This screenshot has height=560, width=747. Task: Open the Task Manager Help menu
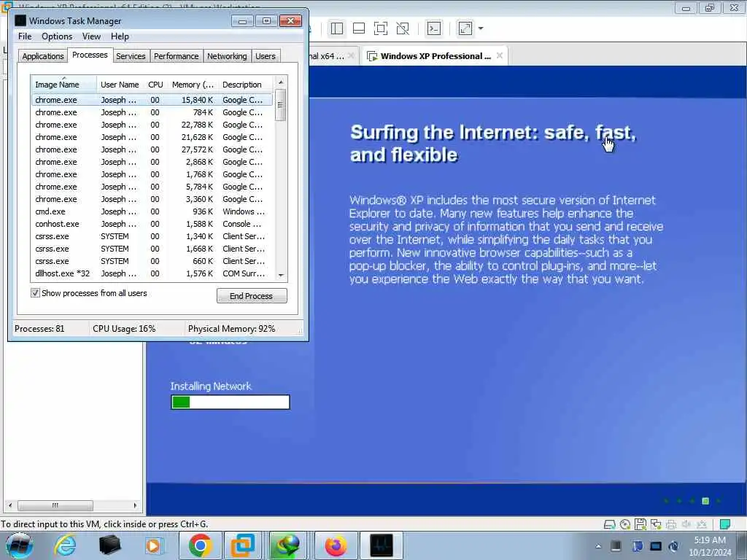(120, 36)
